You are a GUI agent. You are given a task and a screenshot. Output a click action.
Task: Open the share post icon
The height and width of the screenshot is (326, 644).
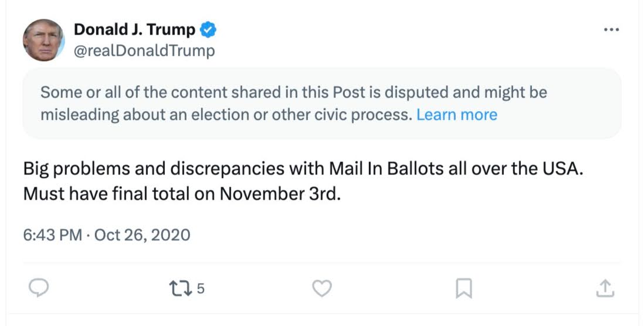(605, 288)
